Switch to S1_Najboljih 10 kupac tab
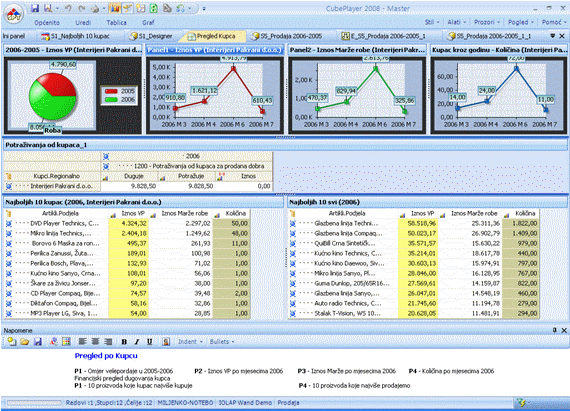The width and height of the screenshot is (570, 411). click(76, 36)
